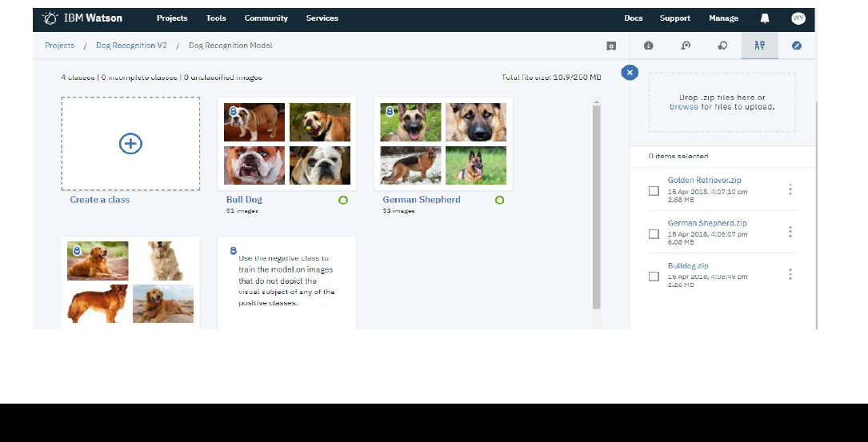868x442 pixels.
Task: Open the info panel icon
Action: 649,46
